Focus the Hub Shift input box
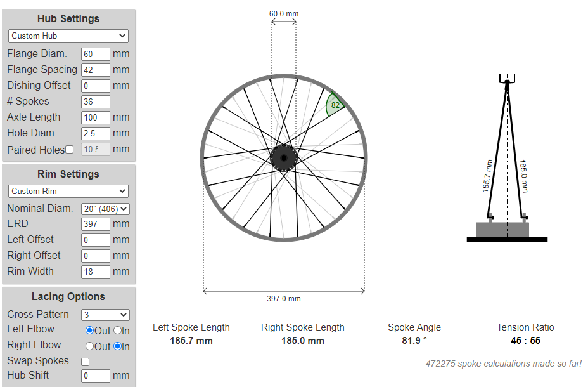The width and height of the screenshot is (588, 387). pos(96,376)
